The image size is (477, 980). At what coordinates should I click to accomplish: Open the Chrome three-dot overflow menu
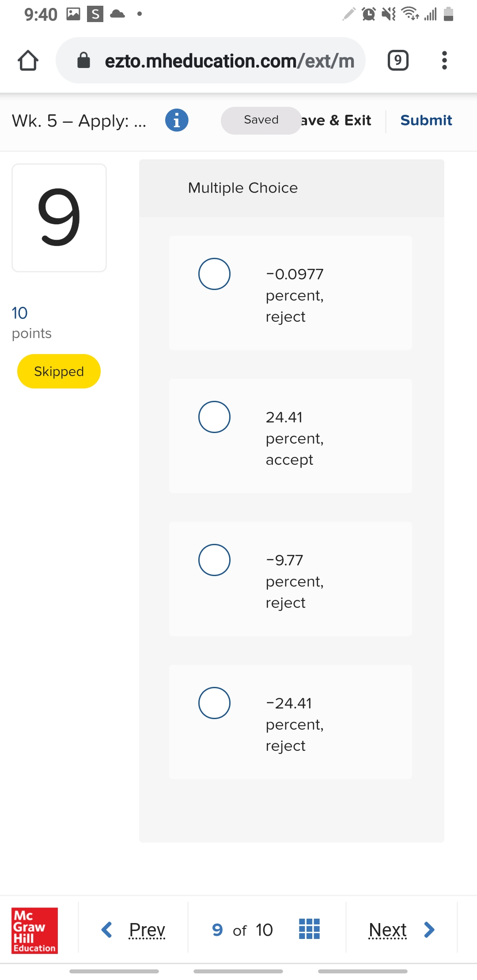(444, 60)
